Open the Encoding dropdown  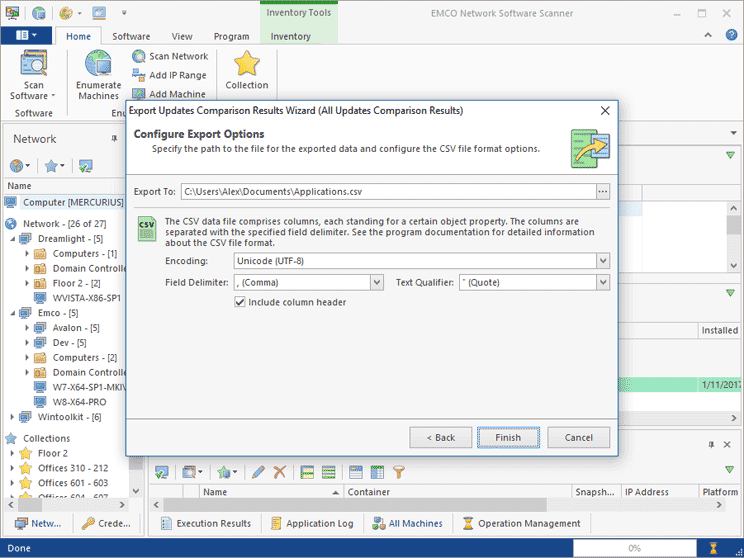[x=603, y=261]
